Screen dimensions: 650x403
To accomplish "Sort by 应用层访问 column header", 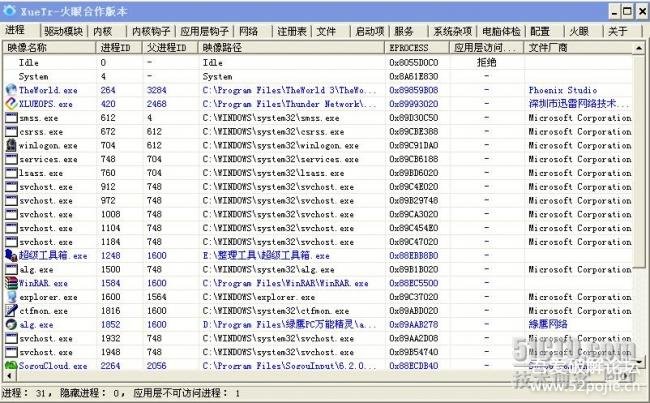I will (x=487, y=48).
